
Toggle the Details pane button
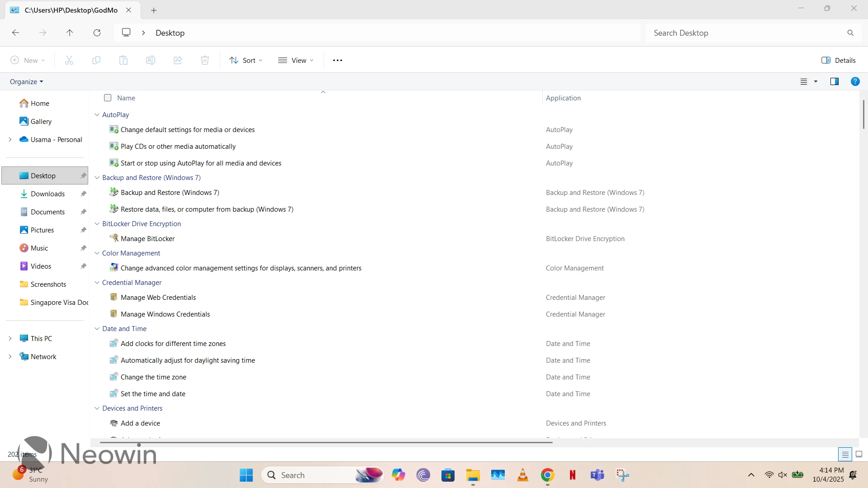(838, 60)
